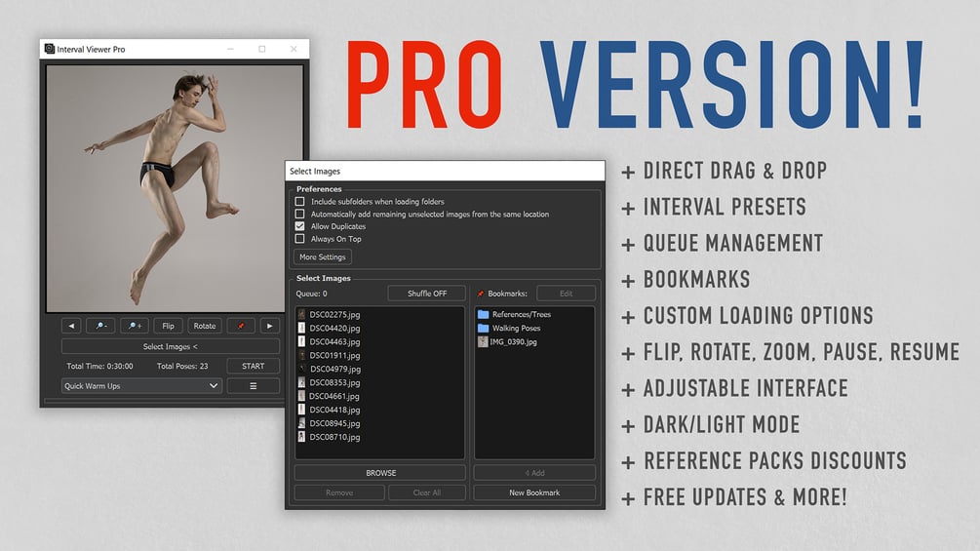
Task: Maximize the Interval Viewer Pro window
Action: click(x=262, y=49)
